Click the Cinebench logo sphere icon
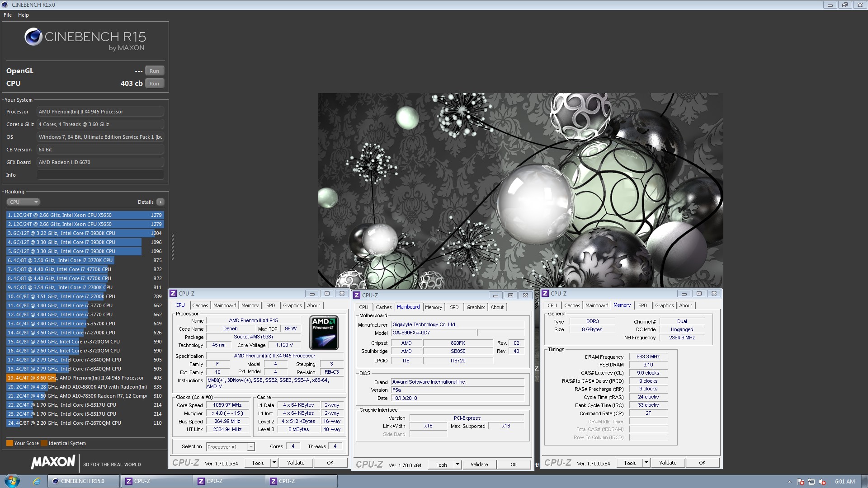Image resolution: width=868 pixels, height=488 pixels. [33, 37]
